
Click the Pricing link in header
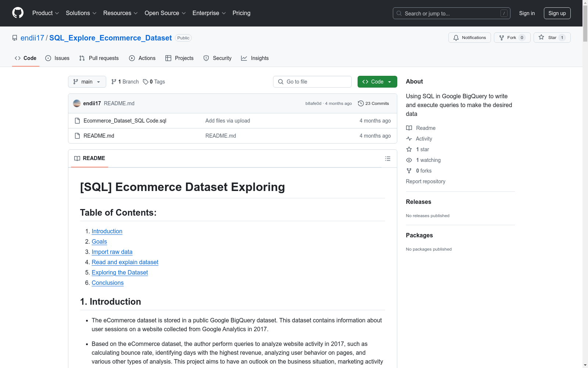tap(241, 13)
